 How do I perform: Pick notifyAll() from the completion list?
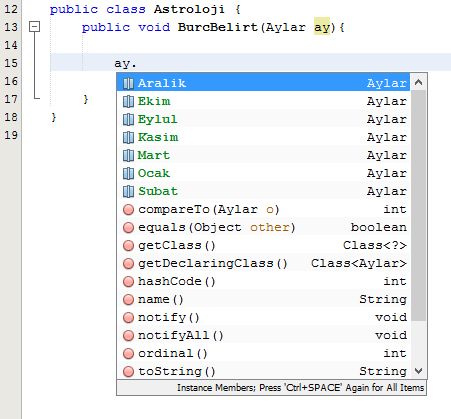point(264,335)
